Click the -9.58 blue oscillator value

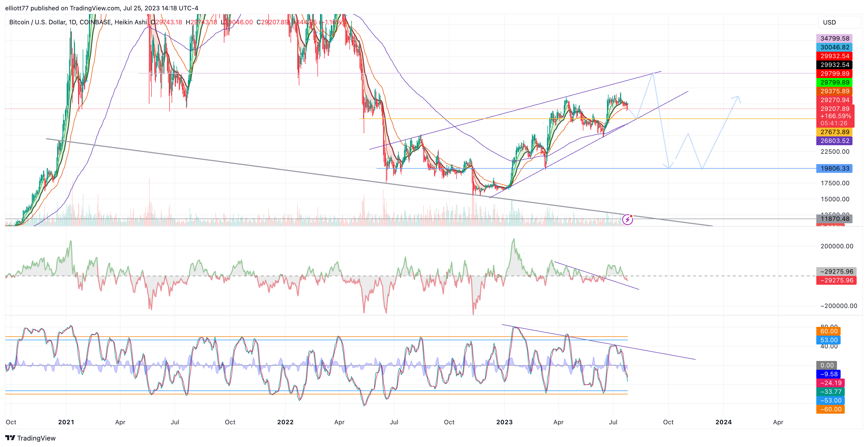click(x=828, y=374)
